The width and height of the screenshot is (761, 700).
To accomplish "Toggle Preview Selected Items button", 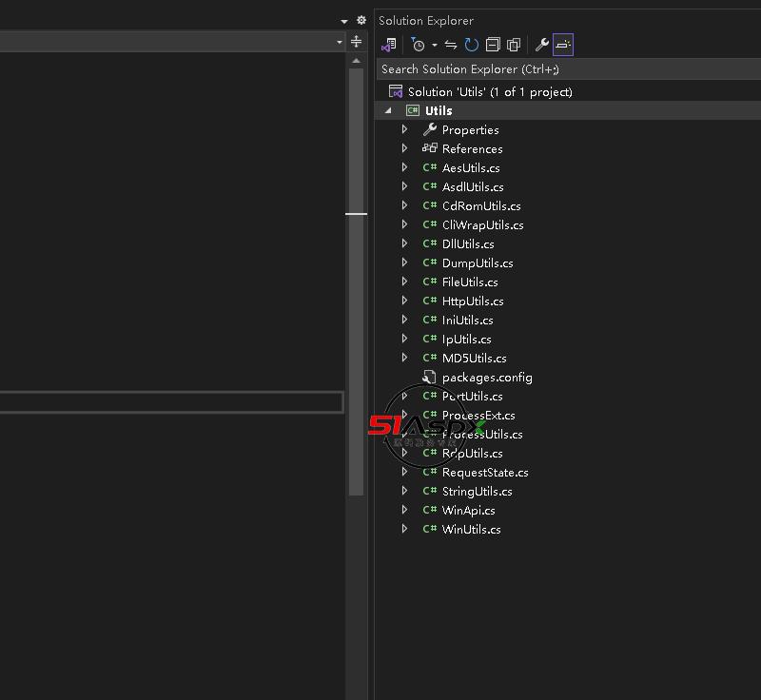I will point(563,45).
